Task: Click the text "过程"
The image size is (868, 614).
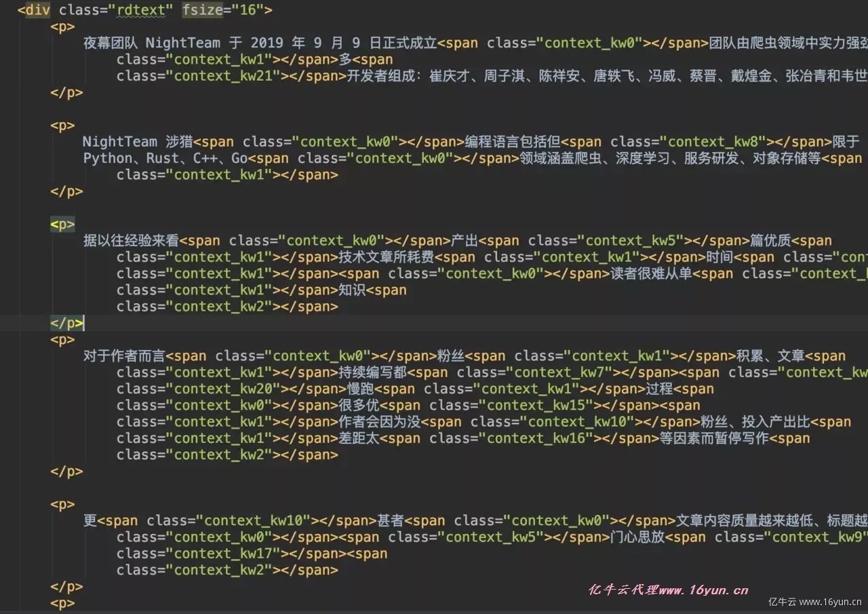Action: coord(659,389)
